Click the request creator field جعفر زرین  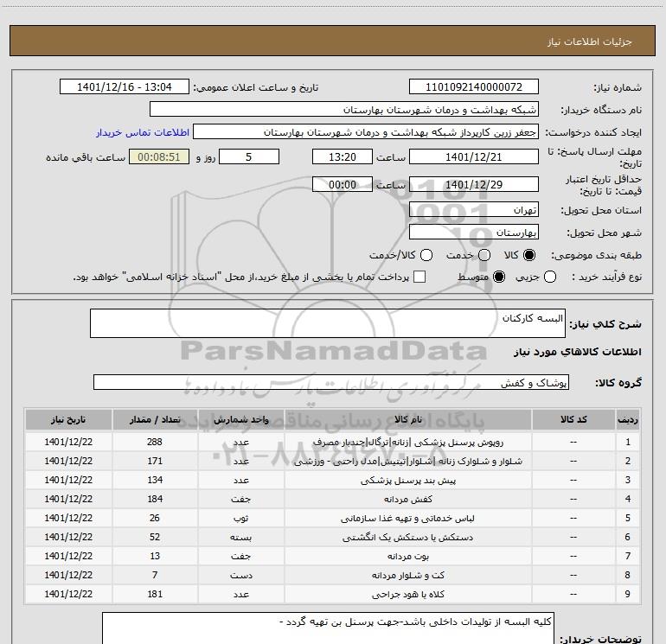[366, 132]
